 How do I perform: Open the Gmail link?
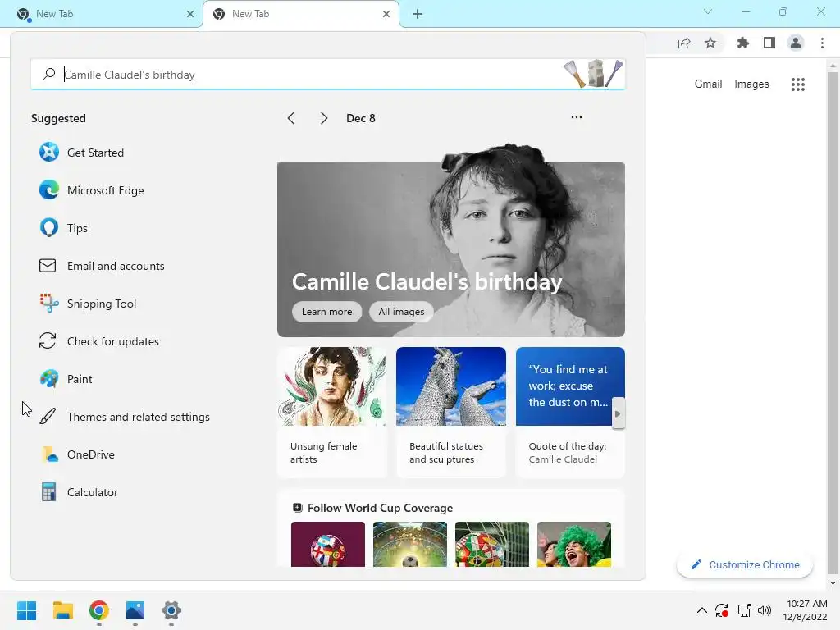pyautogui.click(x=708, y=84)
